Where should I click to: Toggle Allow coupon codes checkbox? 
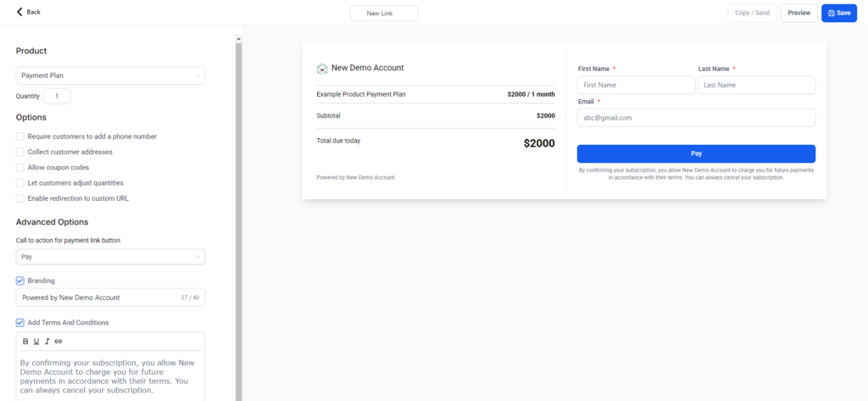click(20, 167)
